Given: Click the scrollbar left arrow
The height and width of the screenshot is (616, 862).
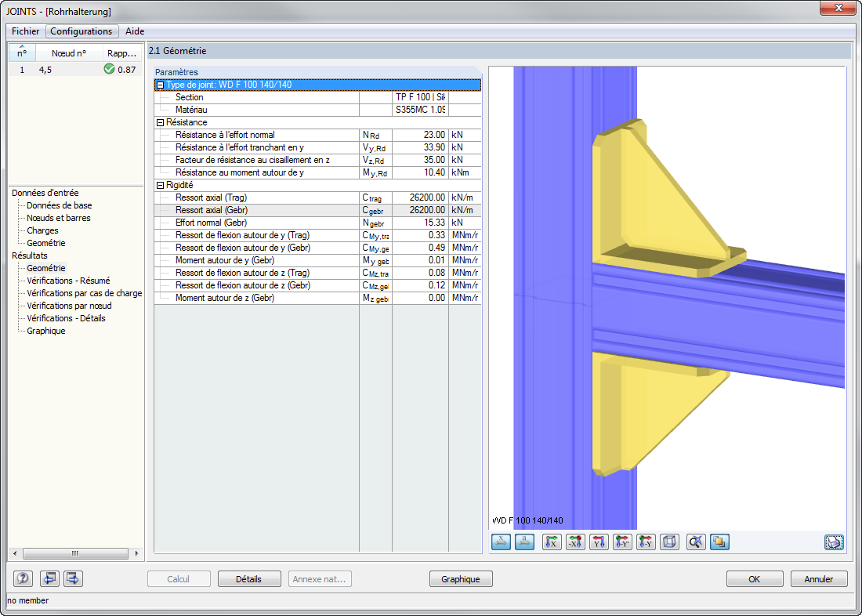Looking at the screenshot, I should (x=15, y=553).
